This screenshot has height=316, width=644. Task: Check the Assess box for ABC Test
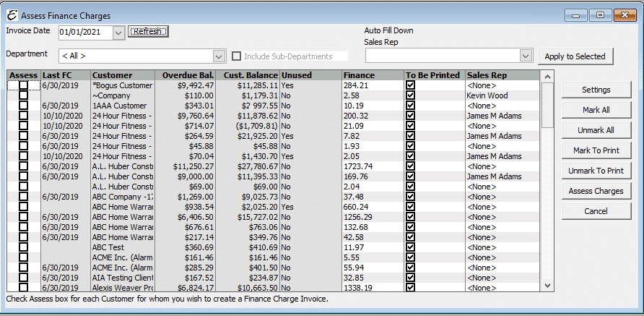click(23, 247)
